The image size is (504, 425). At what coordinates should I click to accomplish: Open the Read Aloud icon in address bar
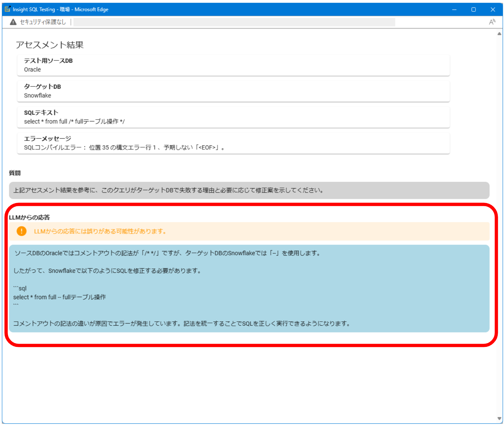point(492,22)
